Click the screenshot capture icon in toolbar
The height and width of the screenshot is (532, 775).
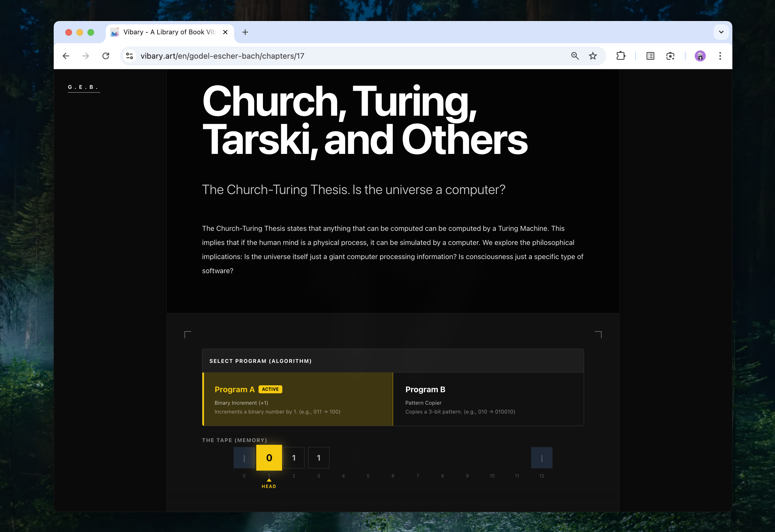[670, 56]
